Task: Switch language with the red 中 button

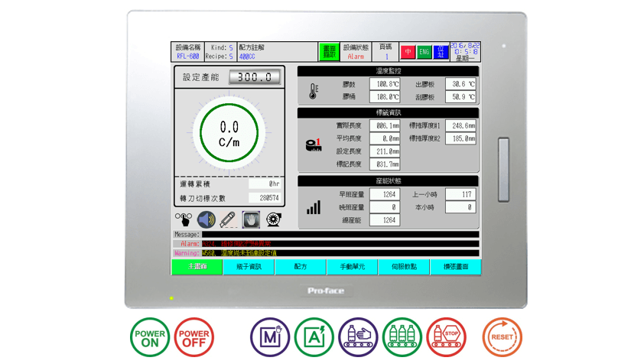Action: pyautogui.click(x=408, y=52)
